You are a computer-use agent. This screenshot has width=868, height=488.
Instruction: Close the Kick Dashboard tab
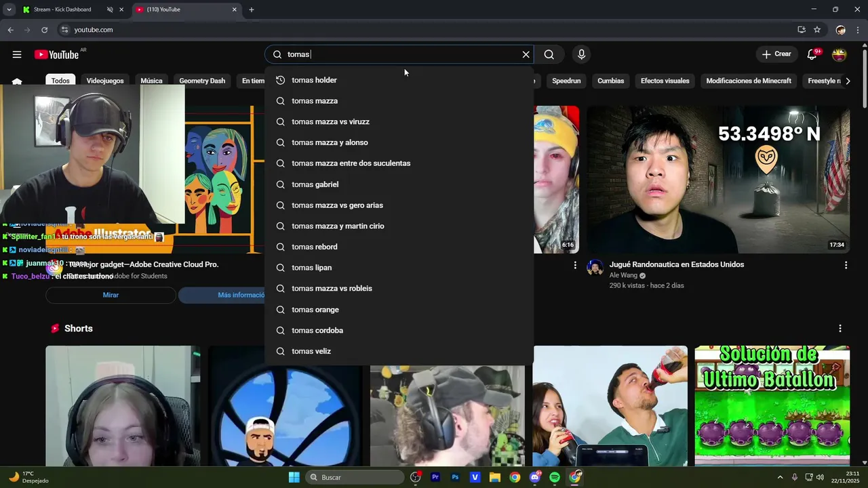click(121, 9)
